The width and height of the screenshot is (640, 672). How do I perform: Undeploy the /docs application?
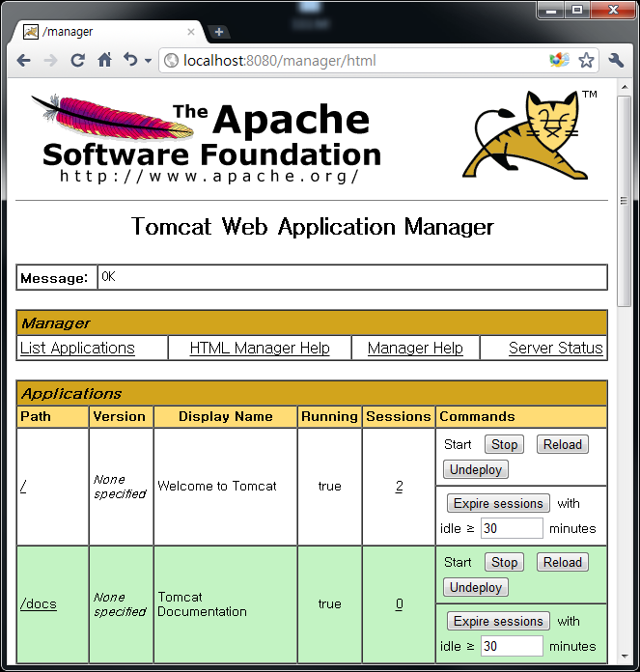tap(476, 588)
